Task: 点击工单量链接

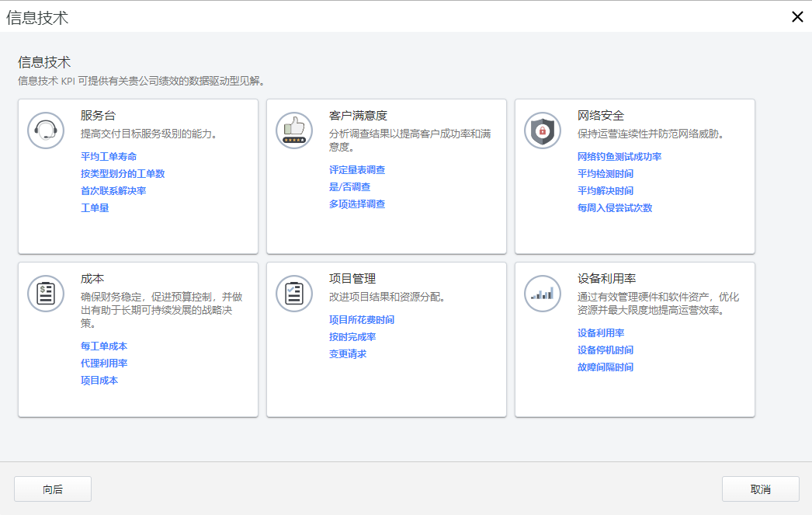Action: (95, 207)
